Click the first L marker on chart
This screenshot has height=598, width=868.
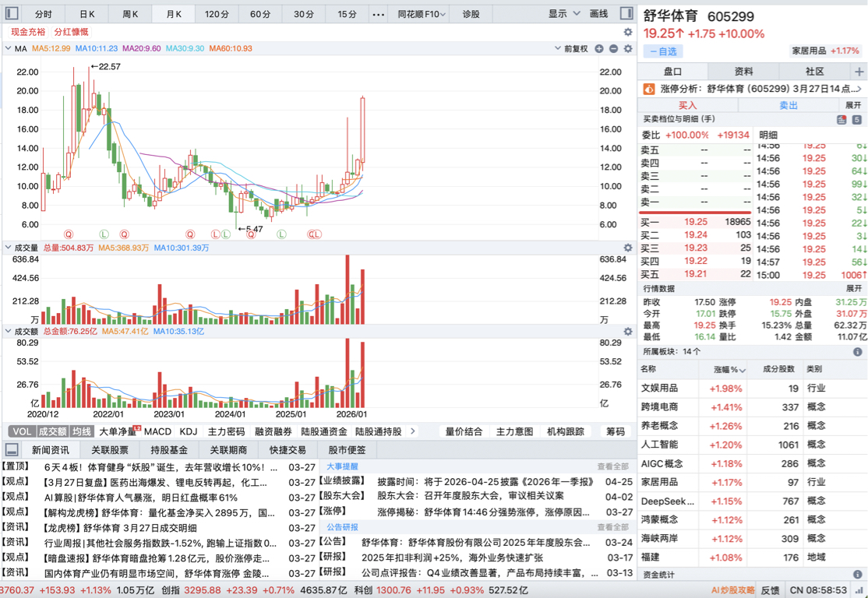(104, 234)
